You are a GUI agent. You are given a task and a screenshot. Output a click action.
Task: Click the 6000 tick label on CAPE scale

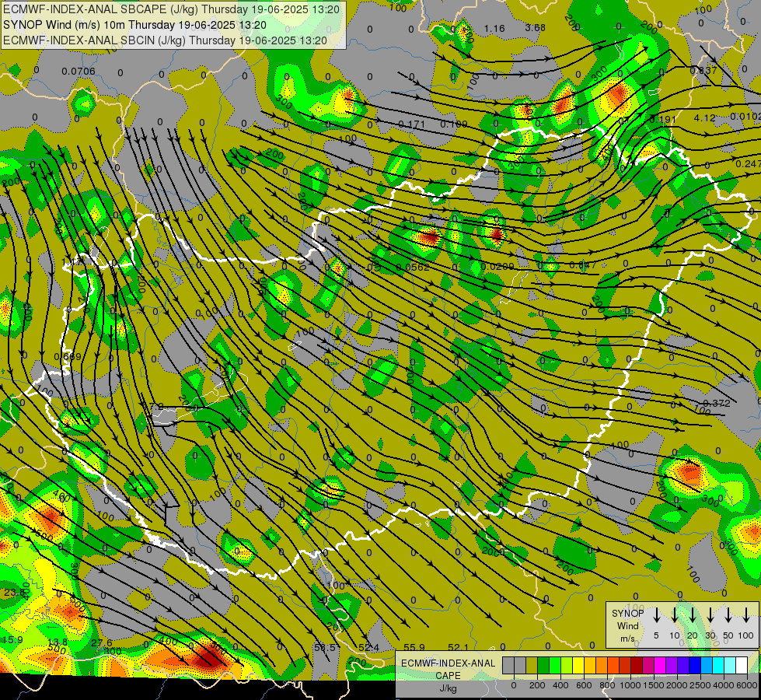tap(746, 685)
